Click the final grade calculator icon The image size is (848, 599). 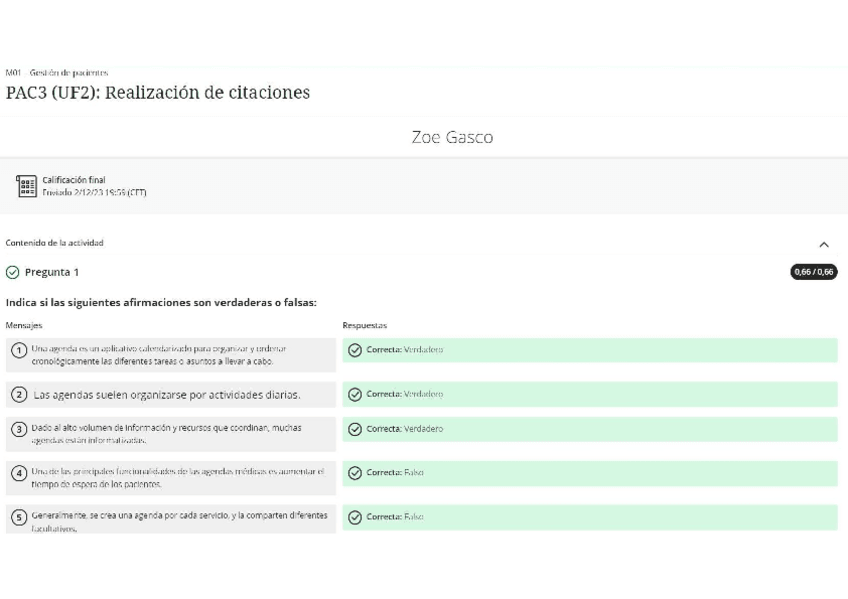26,186
